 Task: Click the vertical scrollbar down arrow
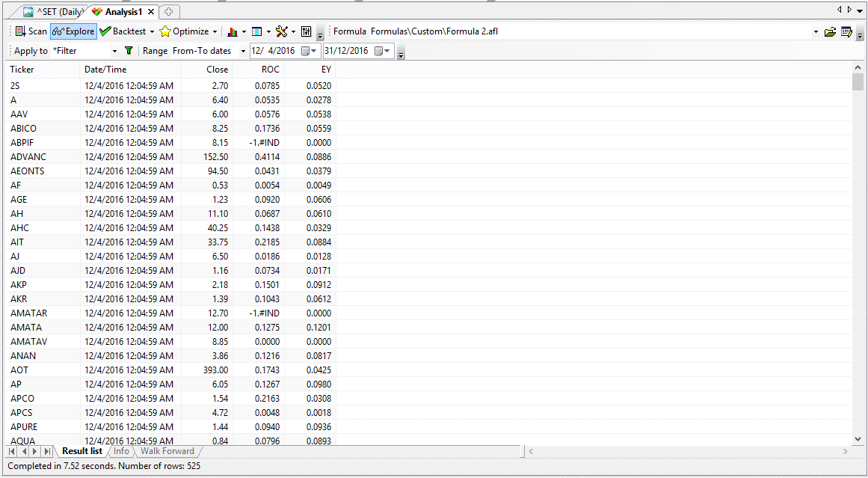pyautogui.click(x=858, y=439)
